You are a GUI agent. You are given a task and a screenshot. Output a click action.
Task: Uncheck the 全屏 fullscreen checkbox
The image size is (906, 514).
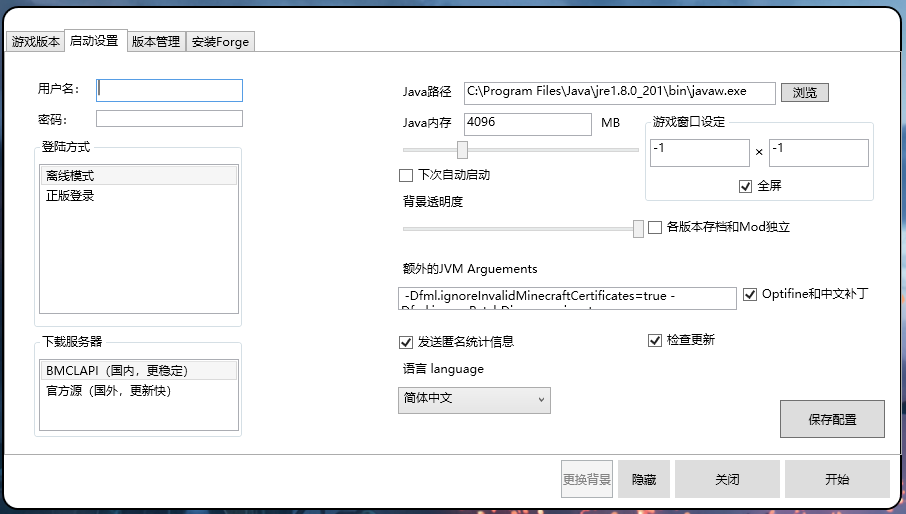click(x=745, y=186)
